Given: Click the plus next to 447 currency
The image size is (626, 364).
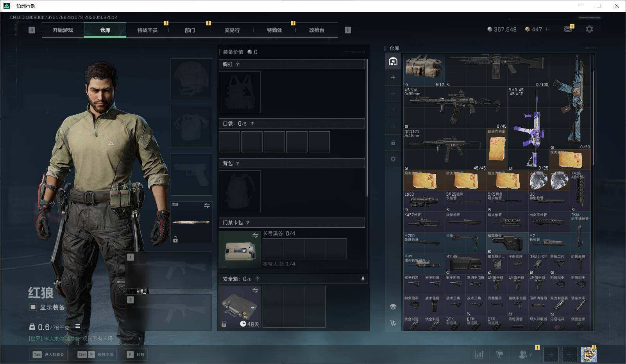Looking at the screenshot, I should [547, 29].
